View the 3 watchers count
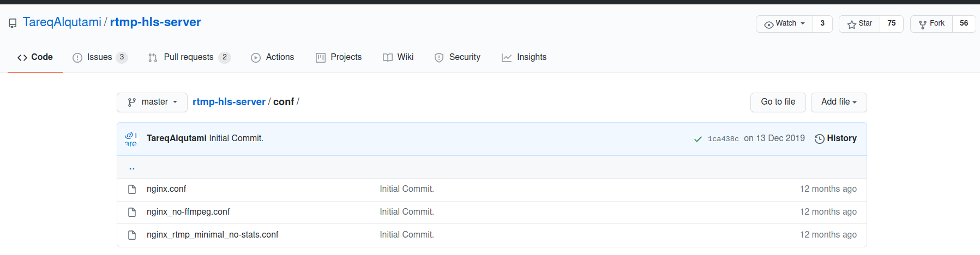Viewport: 980px width, 255px height. coord(822,23)
